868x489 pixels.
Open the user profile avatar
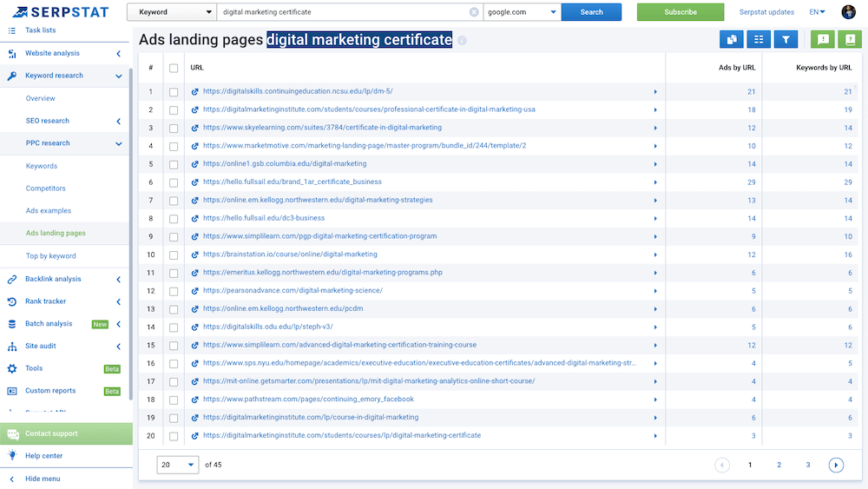coord(848,11)
